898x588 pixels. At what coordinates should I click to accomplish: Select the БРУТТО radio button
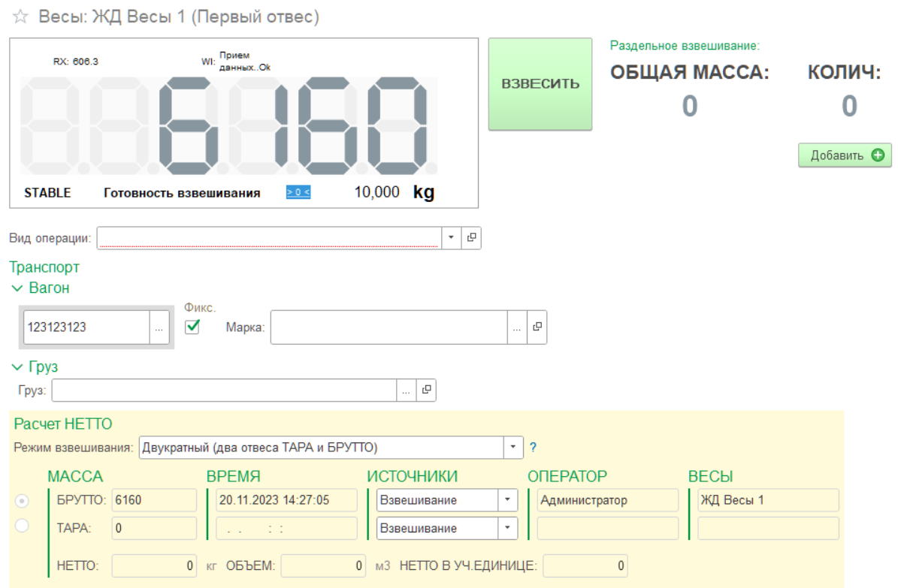click(x=22, y=501)
